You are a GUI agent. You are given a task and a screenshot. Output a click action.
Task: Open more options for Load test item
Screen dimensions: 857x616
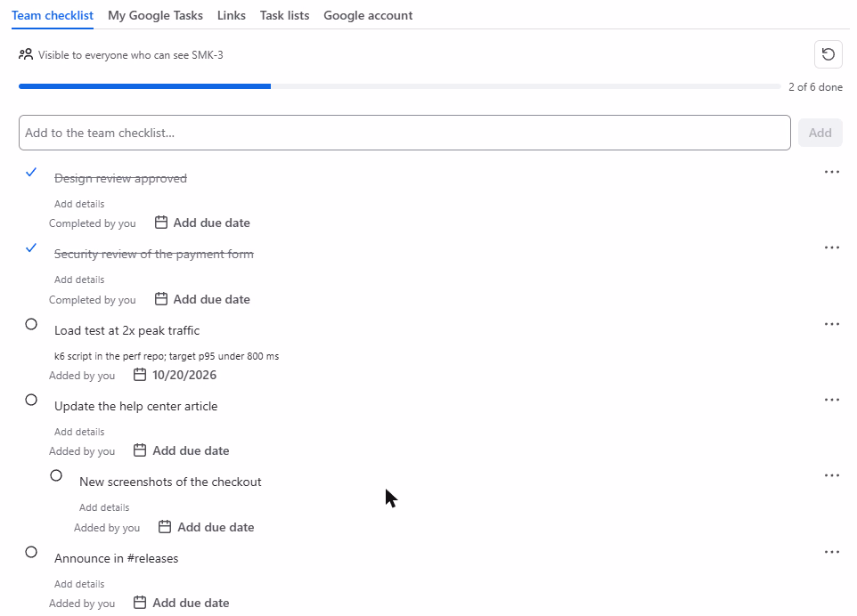pos(832,324)
